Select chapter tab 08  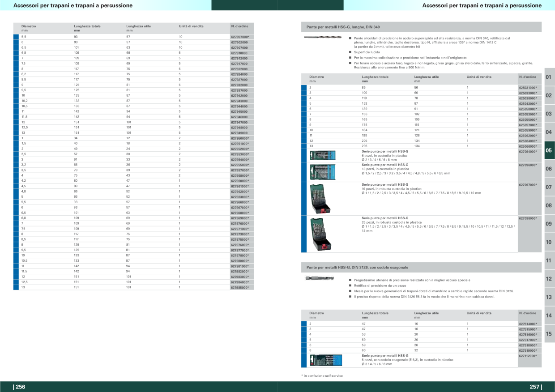[x=549, y=205]
